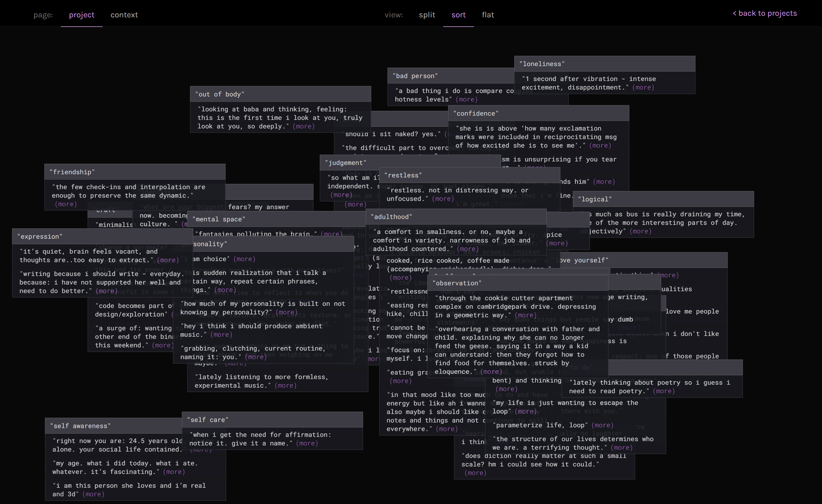Click the "self care" card header
The width and height of the screenshot is (822, 504).
tap(272, 420)
